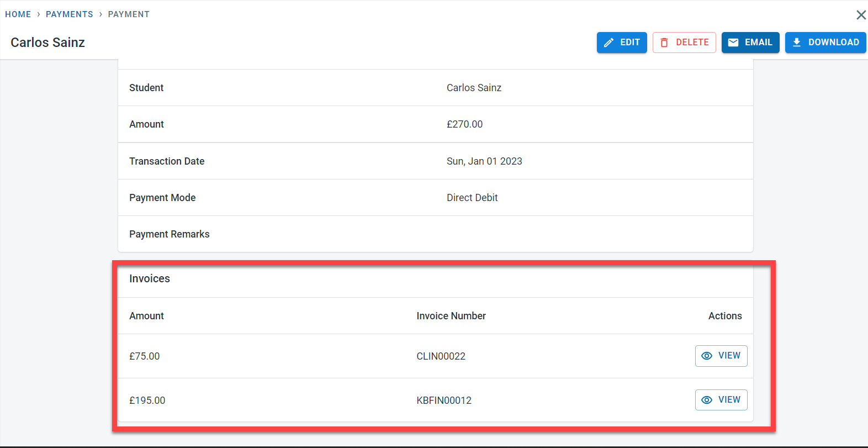Select the PAYMENT breadcrumb item
Viewport: 868px width, 448px height.
[129, 14]
